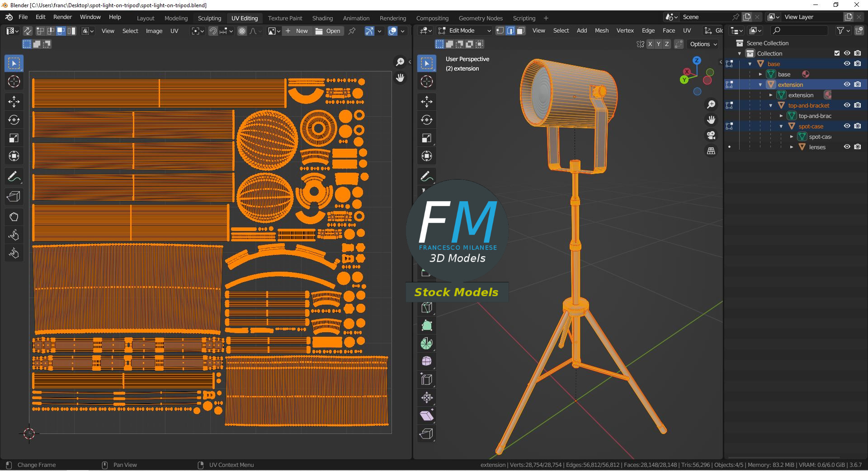The image size is (868, 471).
Task: Add a new workspace with the plus button
Action: 546,18
